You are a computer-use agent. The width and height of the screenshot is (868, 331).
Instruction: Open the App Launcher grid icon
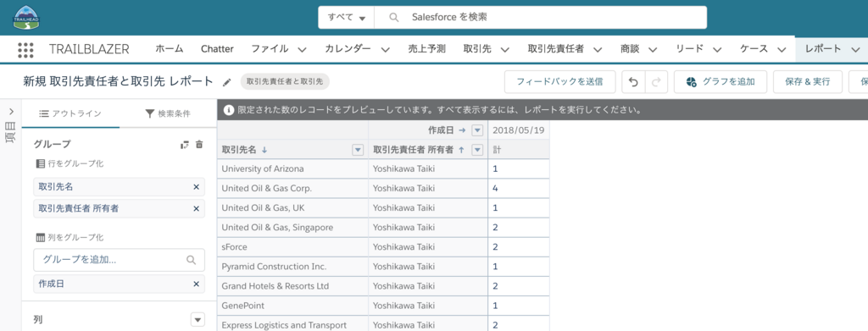(x=25, y=50)
